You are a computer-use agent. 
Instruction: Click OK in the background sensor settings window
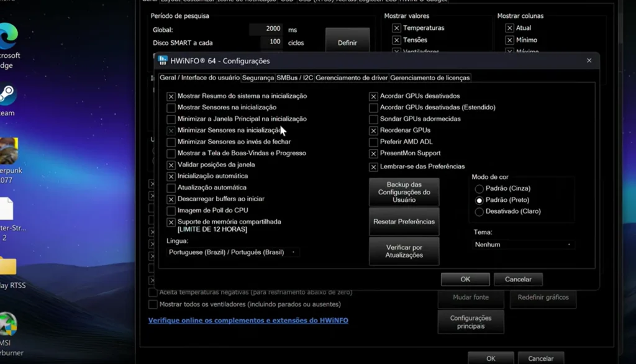491,358
